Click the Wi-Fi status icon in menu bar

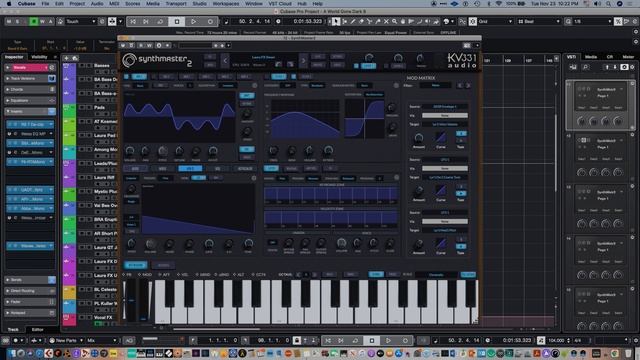pos(498,4)
